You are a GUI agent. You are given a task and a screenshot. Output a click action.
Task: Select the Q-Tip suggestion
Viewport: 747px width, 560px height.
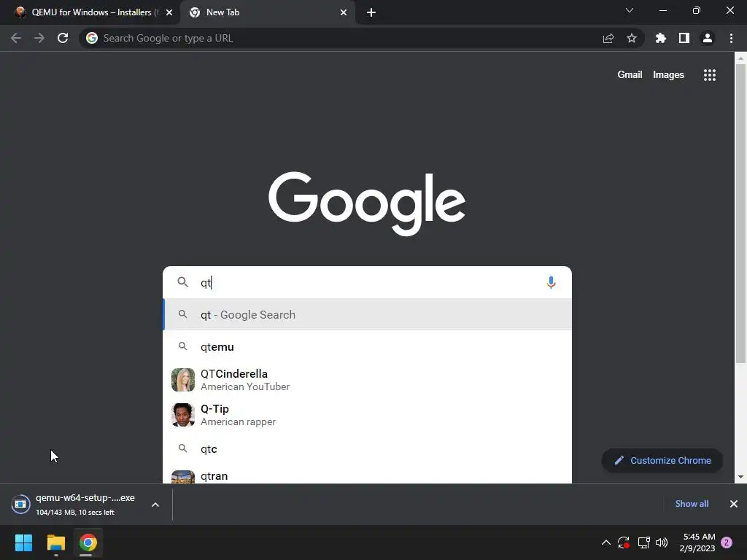tap(368, 415)
